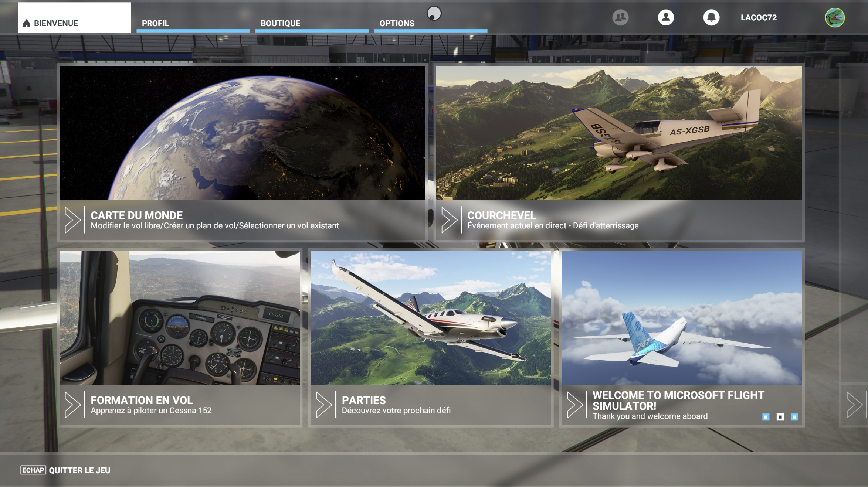Click the ECHAP key hint
Viewport: 868px width, 487px height.
coord(33,470)
